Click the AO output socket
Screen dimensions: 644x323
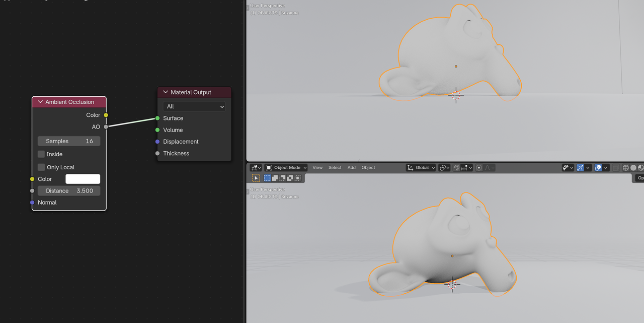point(106,127)
